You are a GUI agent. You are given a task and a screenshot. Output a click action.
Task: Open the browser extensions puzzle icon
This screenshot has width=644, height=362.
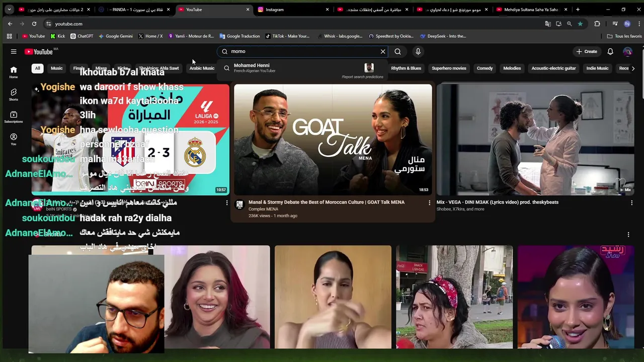[x=597, y=24]
